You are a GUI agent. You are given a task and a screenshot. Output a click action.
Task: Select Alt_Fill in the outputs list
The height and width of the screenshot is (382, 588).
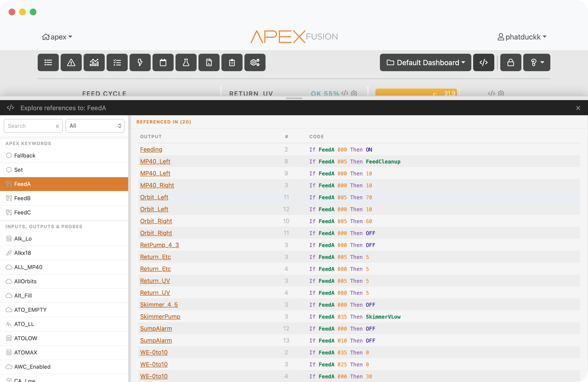64,296
